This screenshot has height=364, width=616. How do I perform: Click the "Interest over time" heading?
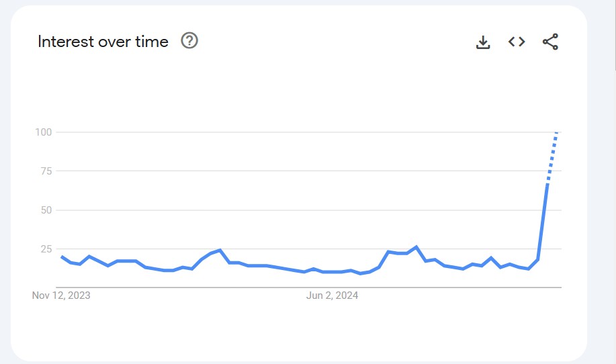pos(103,42)
